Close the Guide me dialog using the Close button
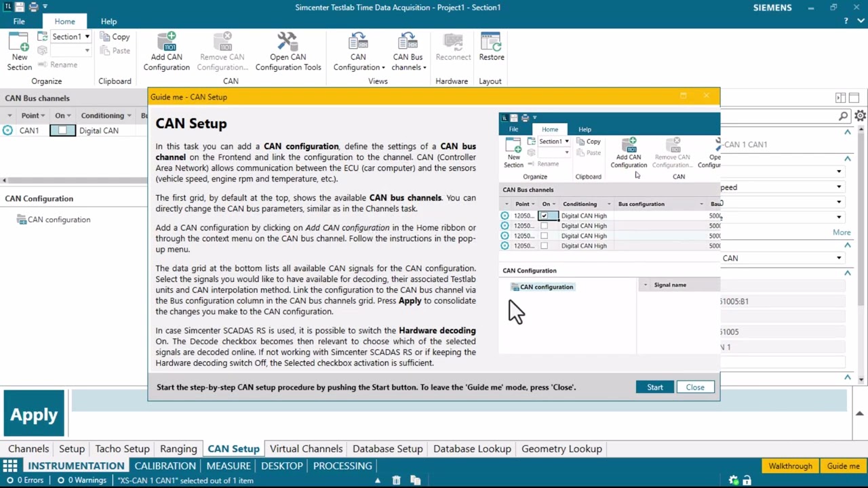The image size is (868, 488). tap(695, 387)
